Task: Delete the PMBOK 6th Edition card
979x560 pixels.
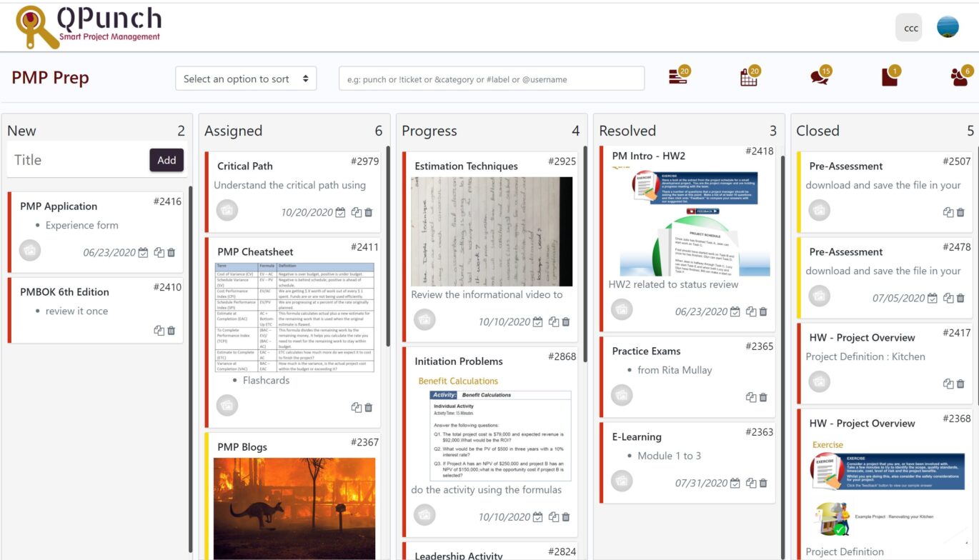Action: pyautogui.click(x=172, y=331)
